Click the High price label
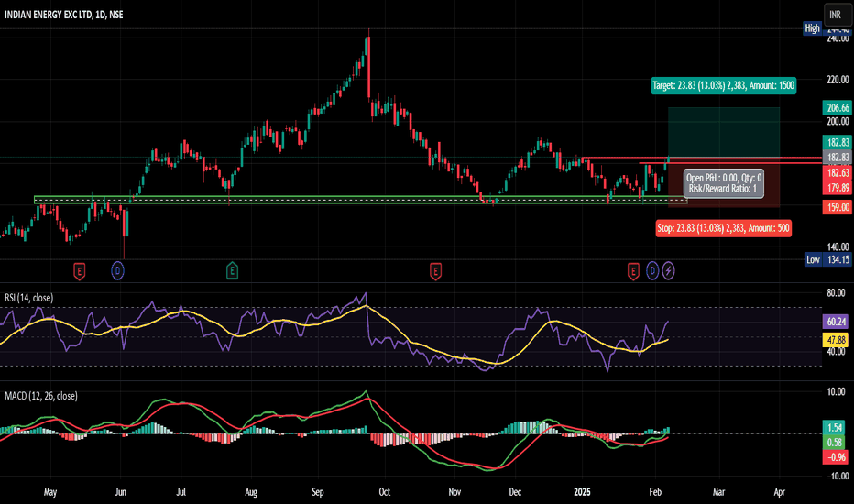 812,28
